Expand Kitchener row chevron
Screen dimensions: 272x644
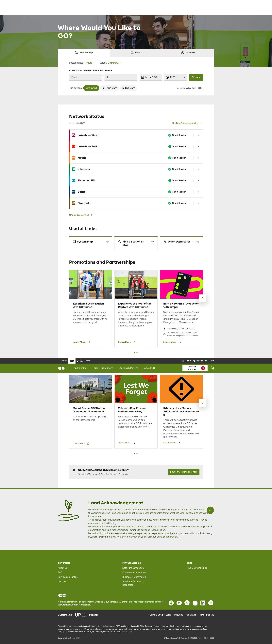(x=198, y=169)
